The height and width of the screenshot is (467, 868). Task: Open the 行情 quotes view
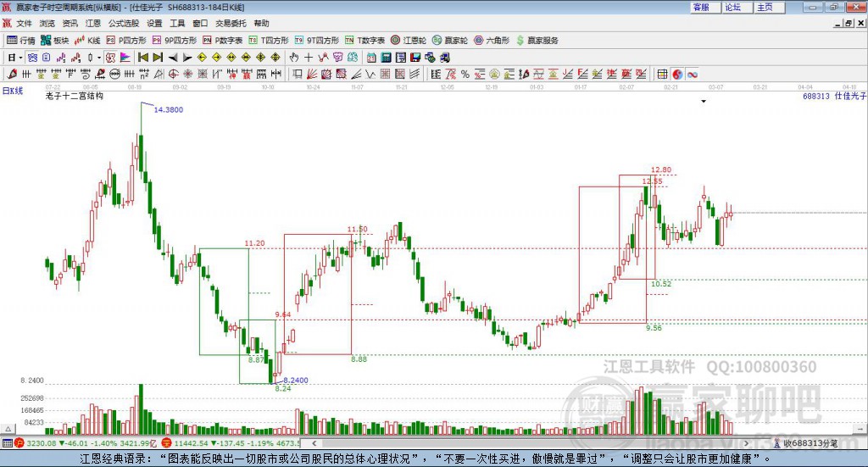pos(20,41)
